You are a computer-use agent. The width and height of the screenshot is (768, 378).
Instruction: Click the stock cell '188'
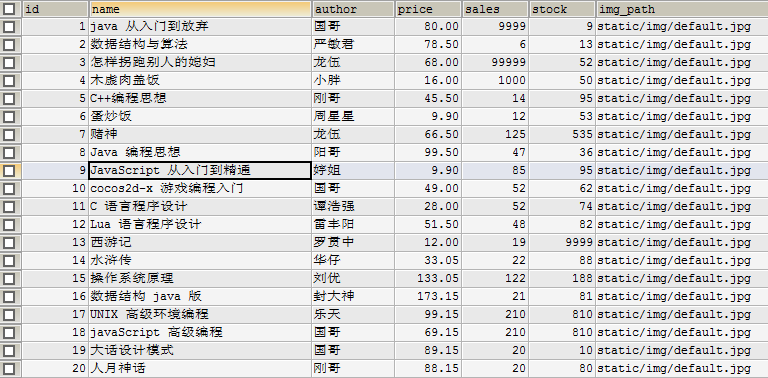click(x=562, y=278)
